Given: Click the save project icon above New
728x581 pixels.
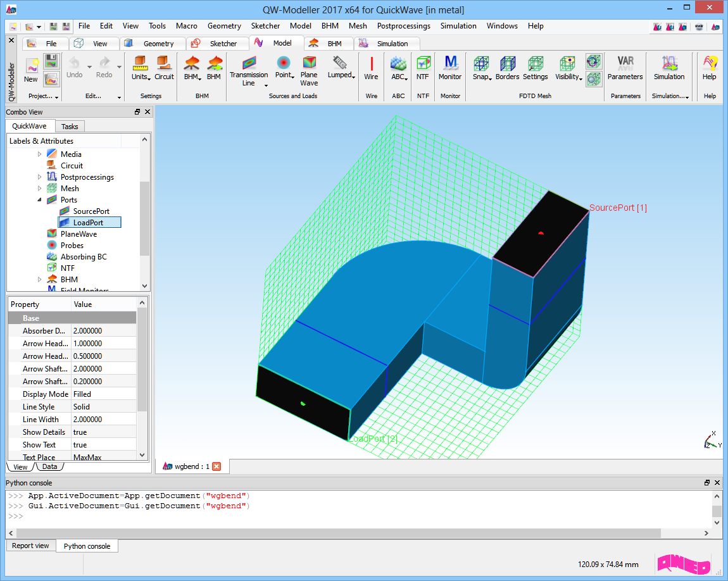Looking at the screenshot, I should point(51,61).
